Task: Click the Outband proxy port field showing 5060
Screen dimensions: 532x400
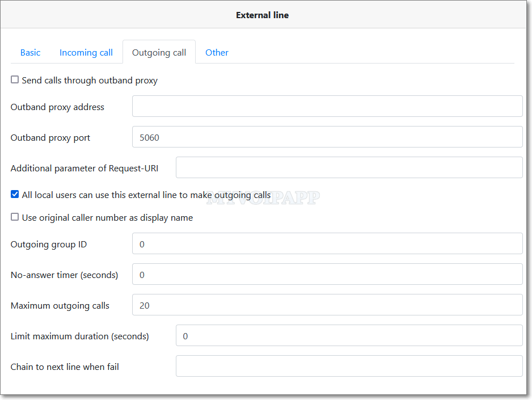Action: click(x=327, y=137)
